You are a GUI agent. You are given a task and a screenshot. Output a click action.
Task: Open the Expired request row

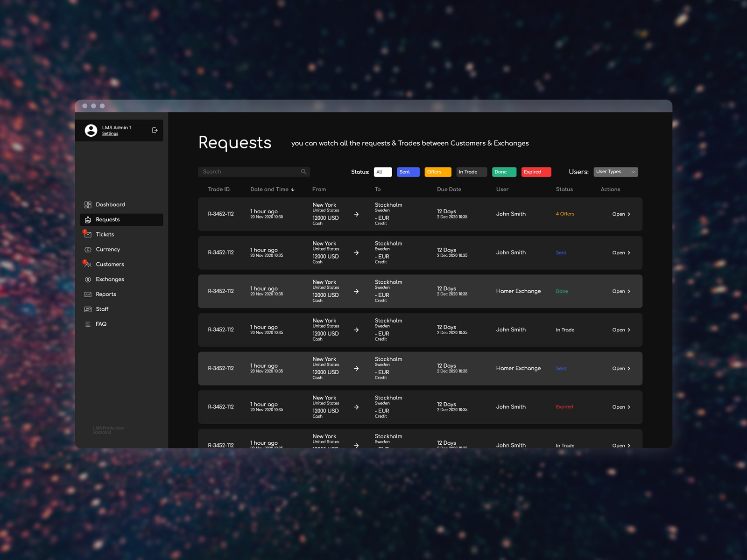point(620,407)
